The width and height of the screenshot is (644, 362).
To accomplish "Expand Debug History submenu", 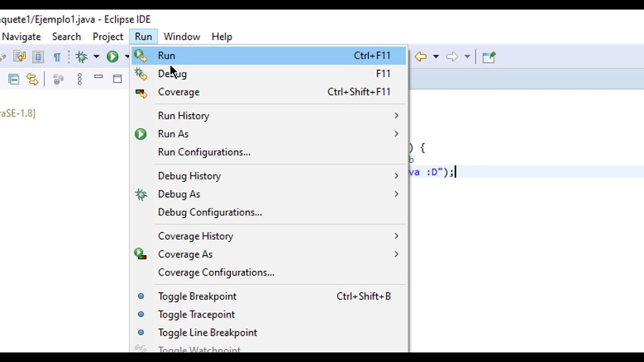I will 269,176.
